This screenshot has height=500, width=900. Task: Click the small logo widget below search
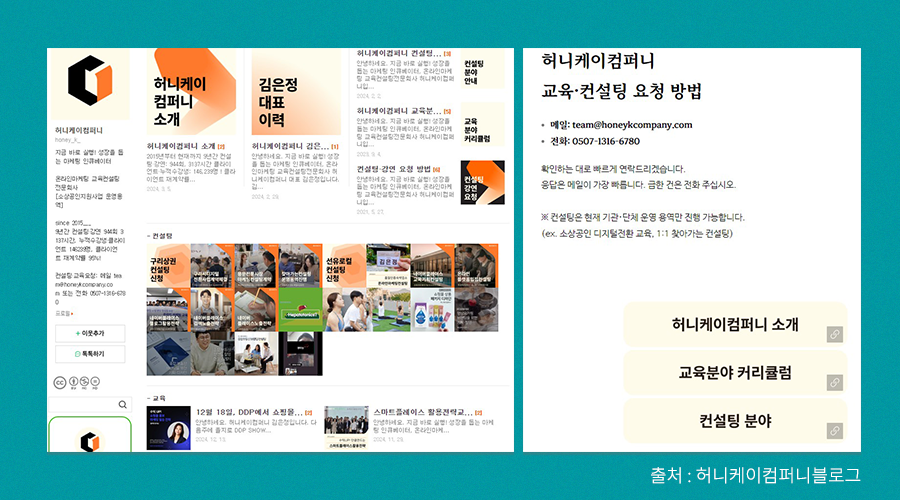tap(90, 440)
